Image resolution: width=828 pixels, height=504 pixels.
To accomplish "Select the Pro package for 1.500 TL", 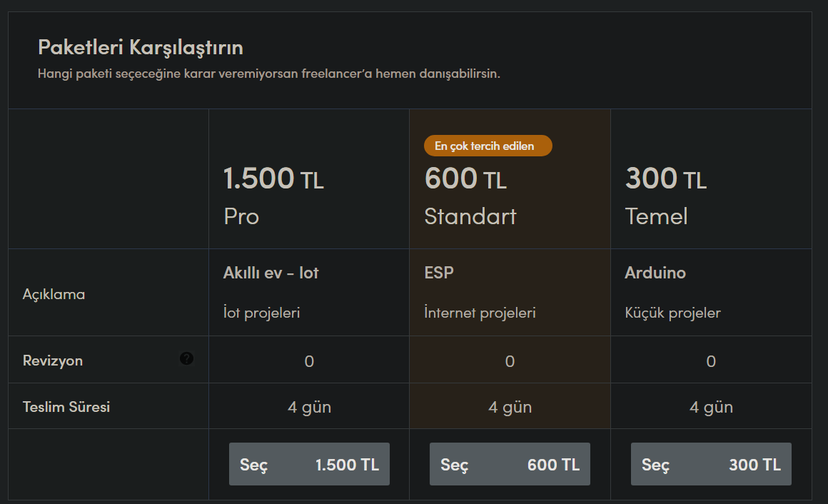I will 309,465.
